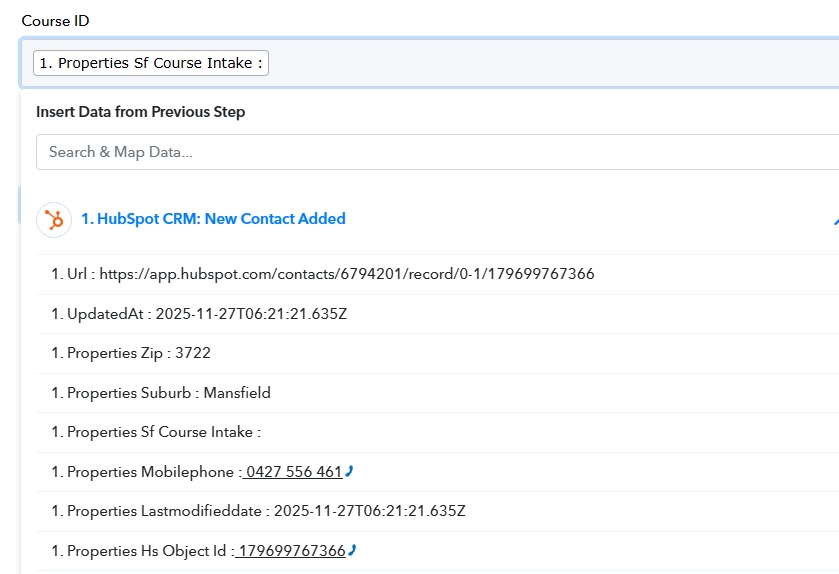The width and height of the screenshot is (839, 574).
Task: Focus the Search & Map Data box
Action: click(x=436, y=152)
